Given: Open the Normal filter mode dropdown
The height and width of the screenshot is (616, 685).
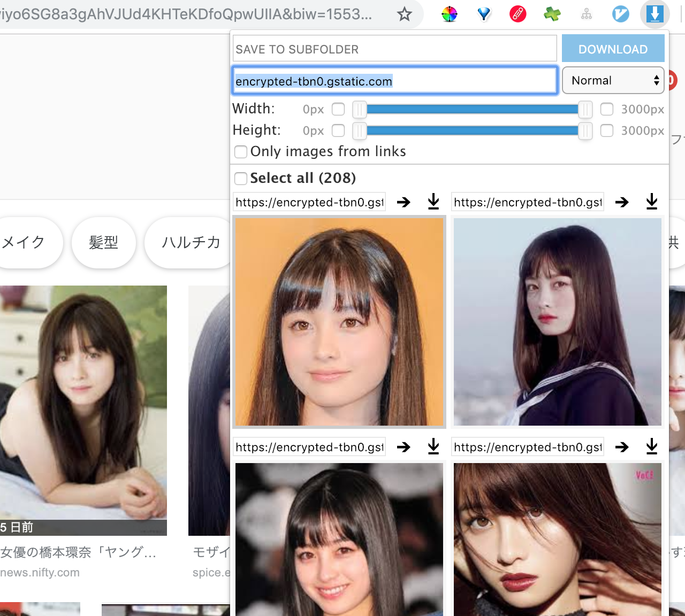Looking at the screenshot, I should pos(613,81).
